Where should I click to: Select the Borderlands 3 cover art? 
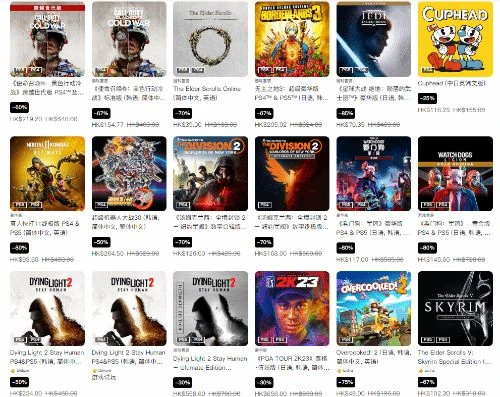292,39
